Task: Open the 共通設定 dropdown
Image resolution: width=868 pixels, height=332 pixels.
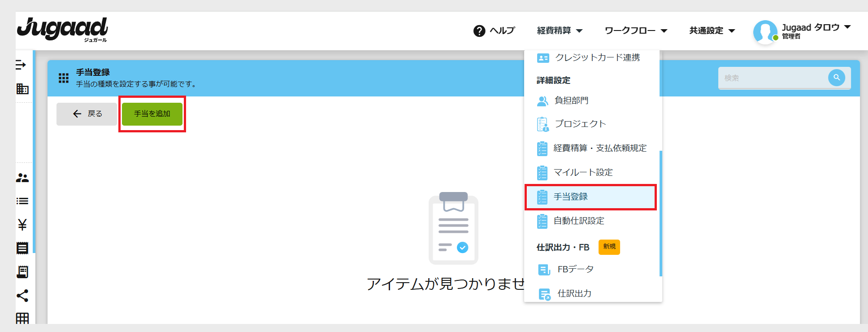Action: [712, 31]
